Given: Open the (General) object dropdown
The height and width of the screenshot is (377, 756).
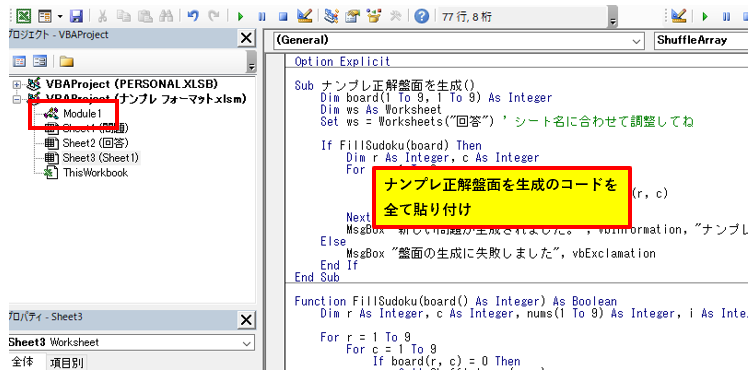Looking at the screenshot, I should click(458, 41).
